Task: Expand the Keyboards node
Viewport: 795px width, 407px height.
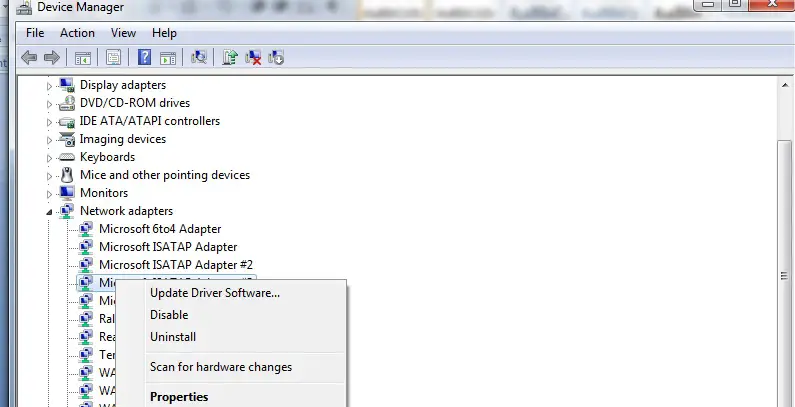Action: [x=49, y=158]
